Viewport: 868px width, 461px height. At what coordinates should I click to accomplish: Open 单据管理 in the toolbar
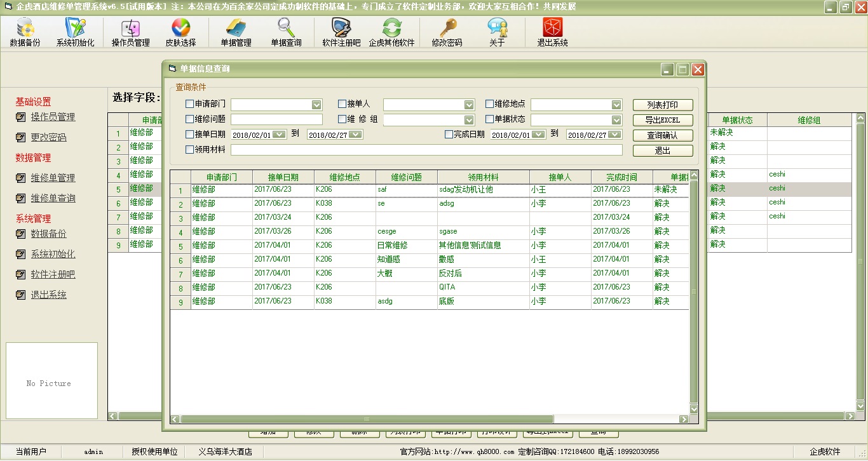pos(236,33)
